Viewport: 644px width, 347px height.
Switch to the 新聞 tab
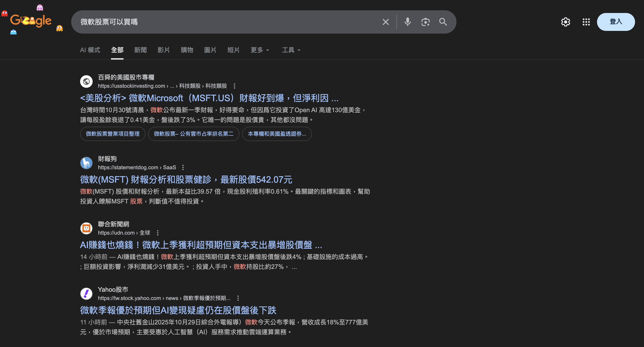(140, 50)
